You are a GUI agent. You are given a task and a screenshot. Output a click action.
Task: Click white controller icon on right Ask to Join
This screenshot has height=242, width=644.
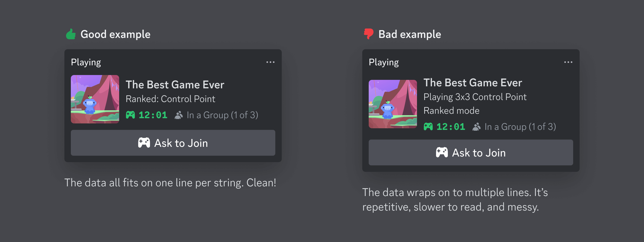[x=442, y=152]
